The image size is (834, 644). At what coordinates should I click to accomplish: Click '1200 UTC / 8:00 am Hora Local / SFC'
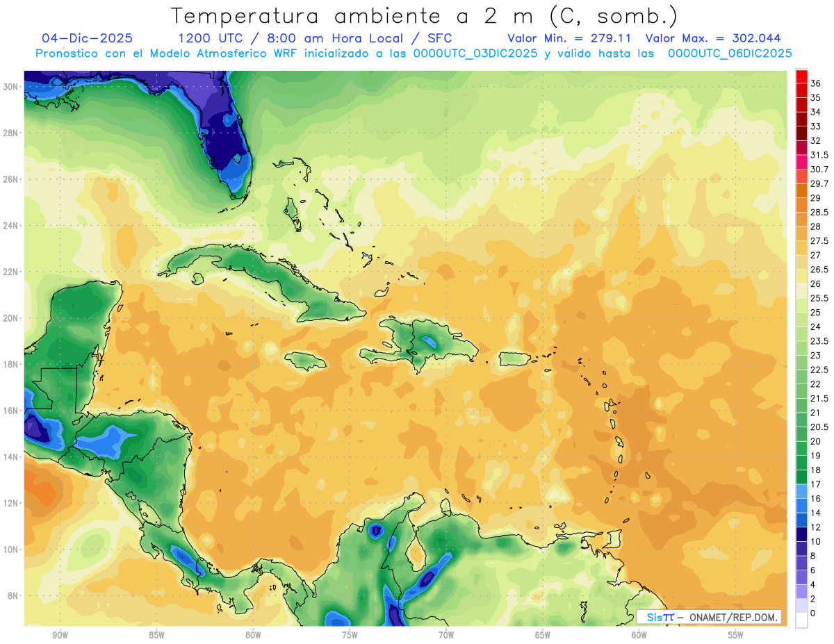point(315,38)
